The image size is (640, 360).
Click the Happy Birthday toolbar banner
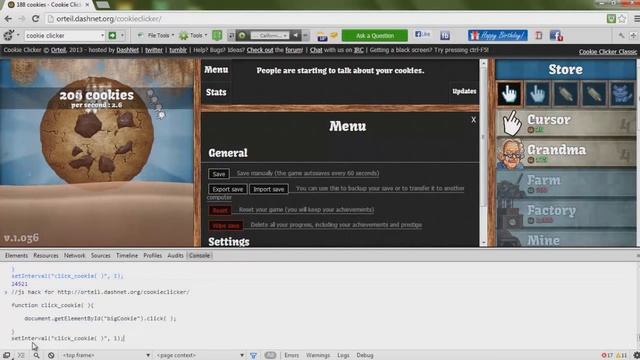tap(498, 36)
